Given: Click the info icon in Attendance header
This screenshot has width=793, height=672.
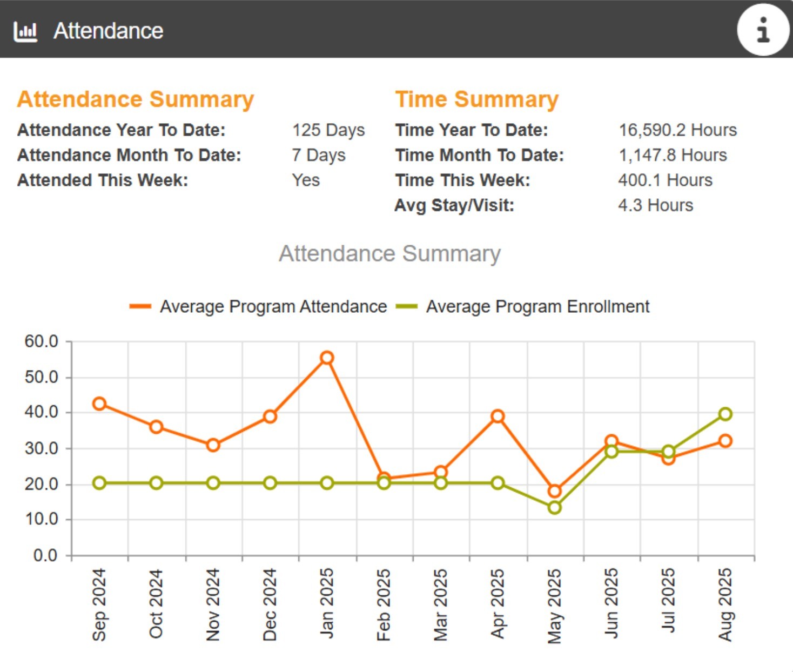Looking at the screenshot, I should click(763, 30).
